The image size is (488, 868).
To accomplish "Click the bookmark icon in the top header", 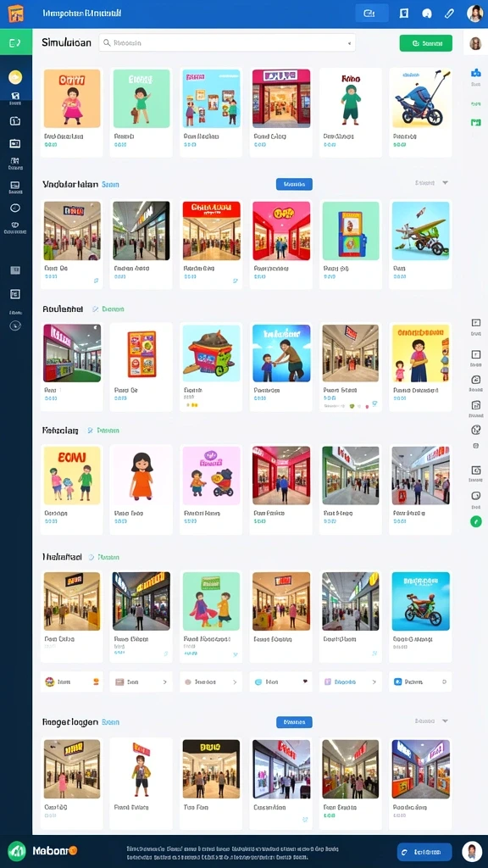I will [x=404, y=14].
